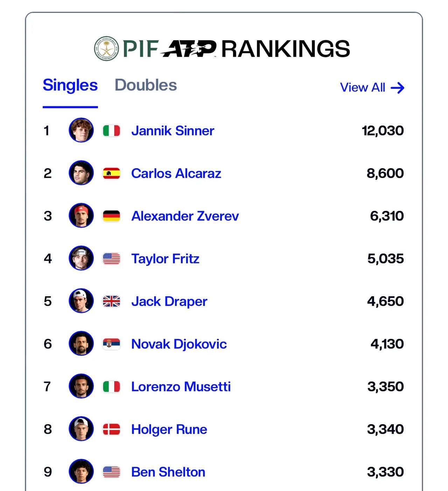Open Taylor Fritz's player name link
This screenshot has width=448, height=491.
pyautogui.click(x=165, y=259)
